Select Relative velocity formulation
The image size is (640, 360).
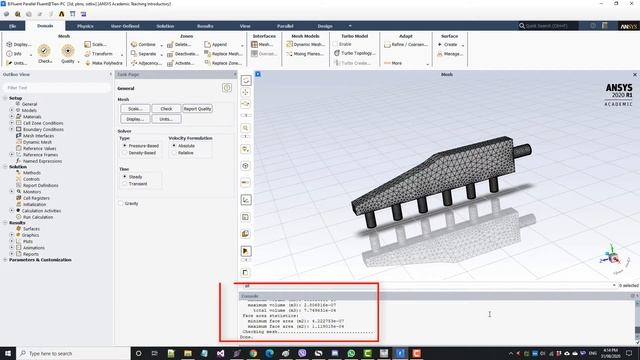(x=182, y=153)
